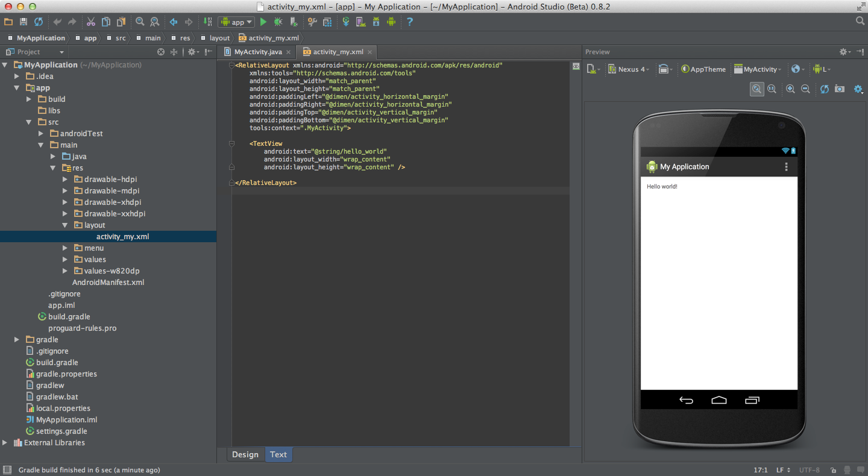Open the SDK Manager download icon
This screenshot has height=476, width=868.
376,22
